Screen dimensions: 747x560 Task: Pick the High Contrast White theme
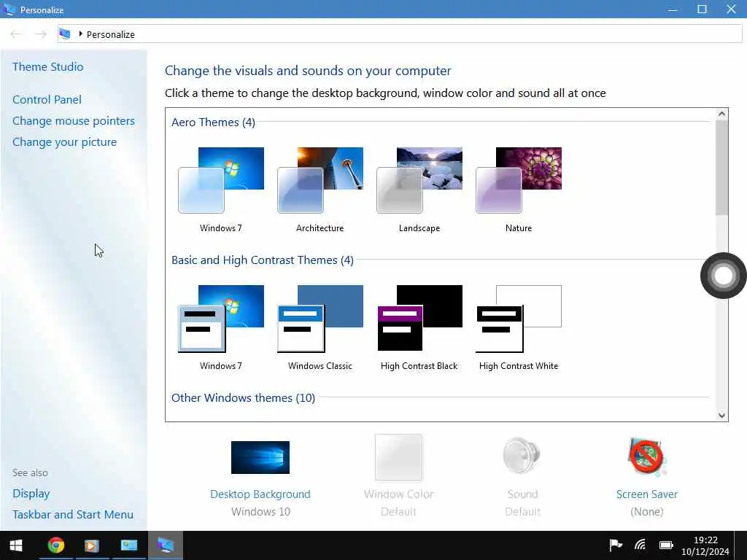pyautogui.click(x=519, y=327)
